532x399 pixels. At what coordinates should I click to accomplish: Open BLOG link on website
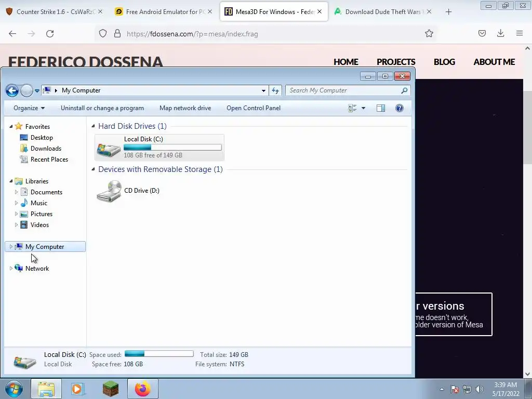coord(444,62)
